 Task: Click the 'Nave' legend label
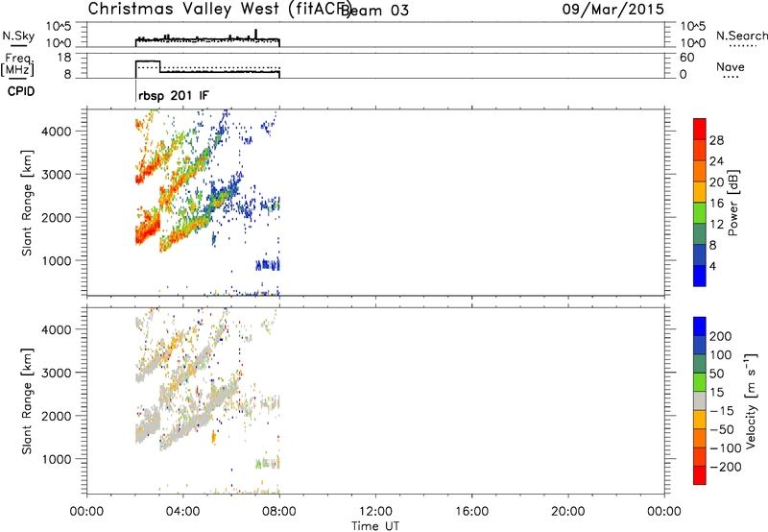click(x=731, y=67)
